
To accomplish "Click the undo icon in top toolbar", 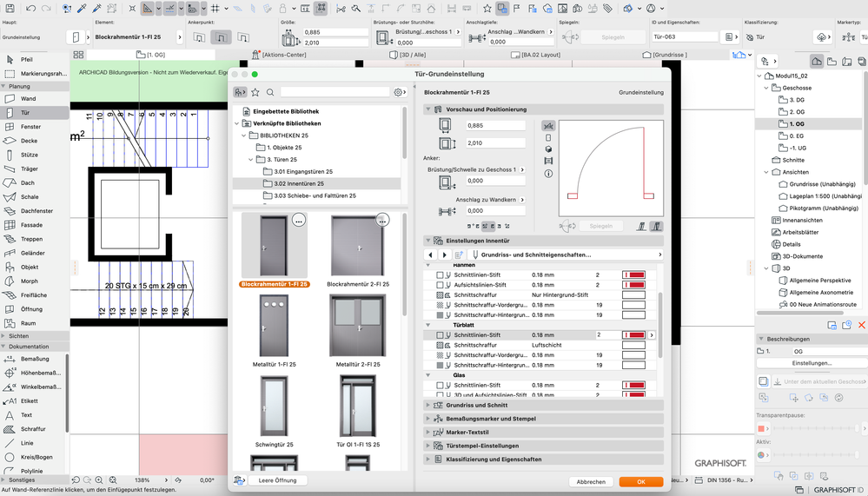I will [31, 9].
